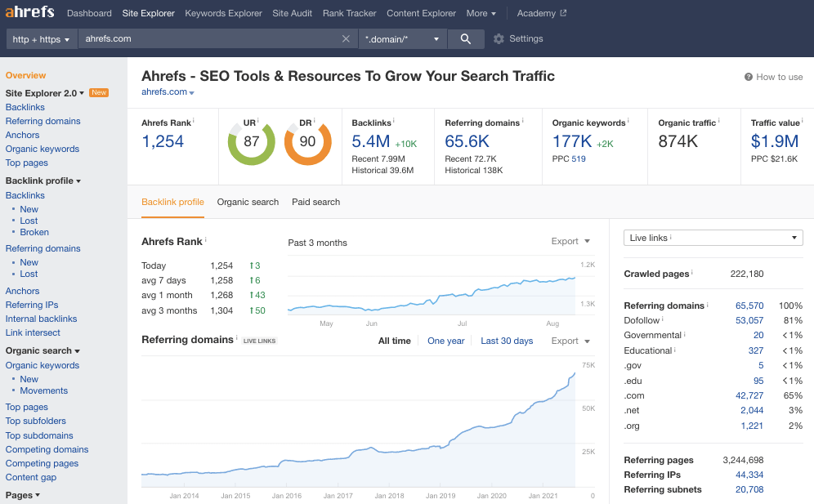This screenshot has width=814, height=504.
Task: Switch to the Organic search tab
Action: pos(248,202)
